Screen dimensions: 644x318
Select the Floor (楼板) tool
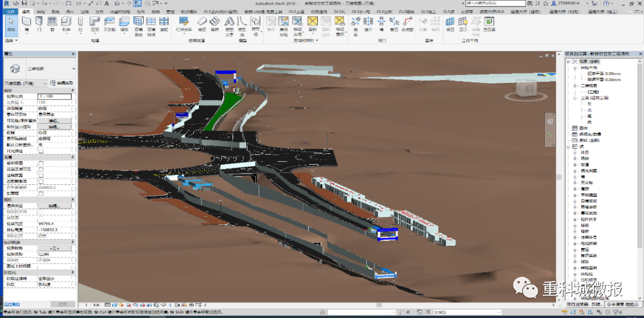[123, 24]
